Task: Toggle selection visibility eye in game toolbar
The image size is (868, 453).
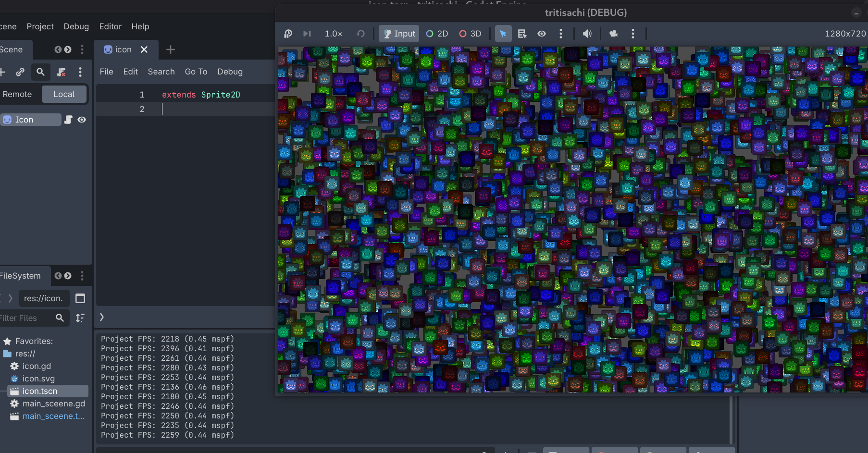Action: [542, 34]
